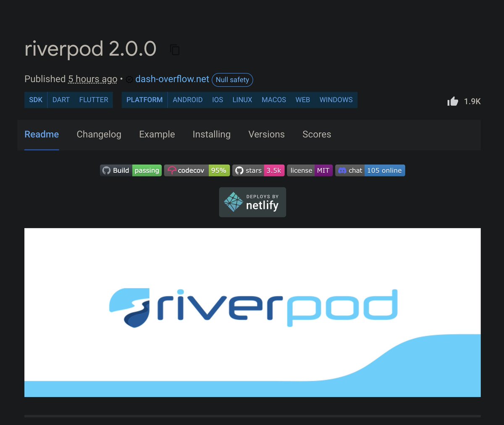
Task: Open the license MIT badge
Action: [310, 170]
